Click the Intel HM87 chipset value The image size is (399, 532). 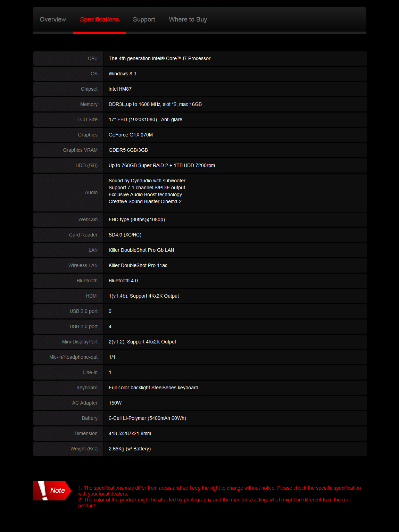pos(120,89)
